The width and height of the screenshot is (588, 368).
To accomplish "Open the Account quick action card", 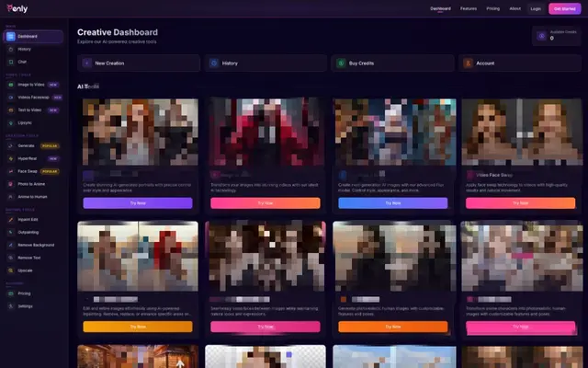I will 518,63.
